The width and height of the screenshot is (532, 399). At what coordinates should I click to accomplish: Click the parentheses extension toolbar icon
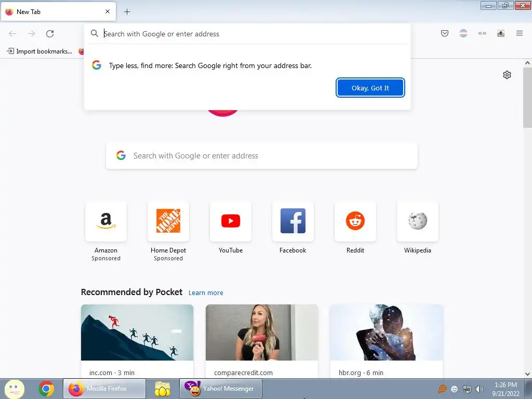(482, 33)
